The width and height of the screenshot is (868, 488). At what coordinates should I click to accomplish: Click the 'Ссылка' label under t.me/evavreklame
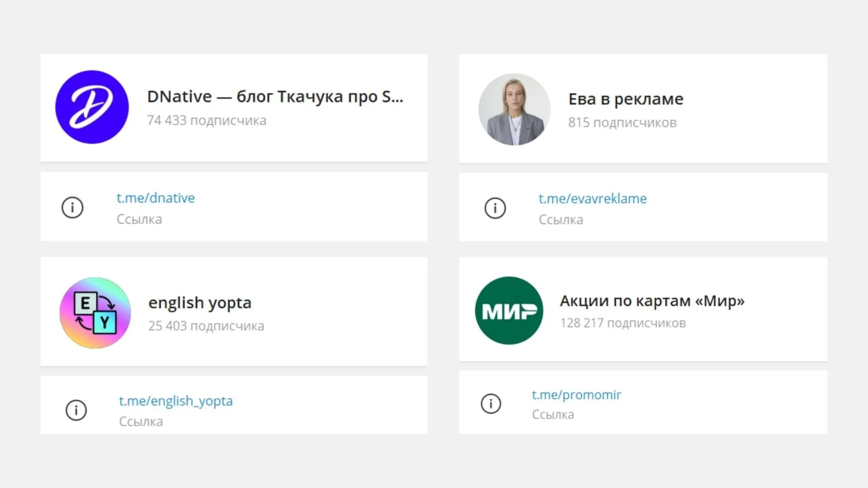(x=561, y=220)
